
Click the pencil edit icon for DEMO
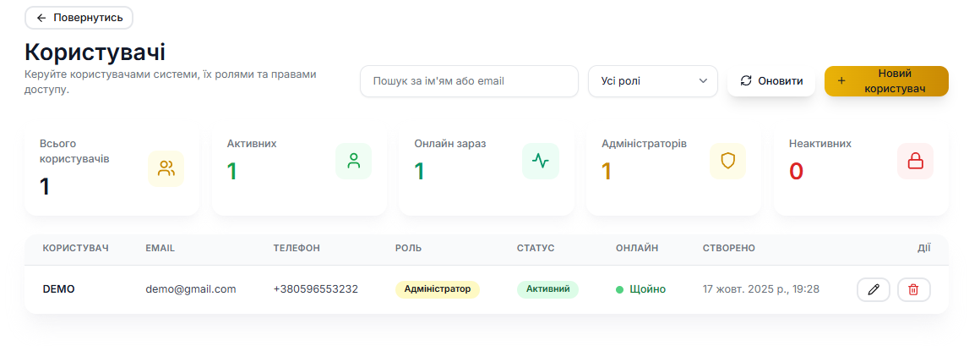click(873, 289)
